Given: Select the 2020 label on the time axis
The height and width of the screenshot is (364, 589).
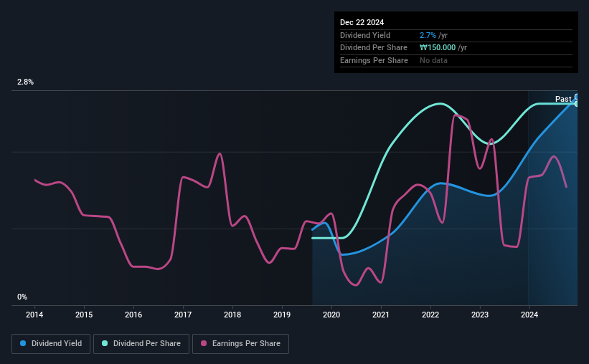Looking at the screenshot, I should click(x=331, y=315).
